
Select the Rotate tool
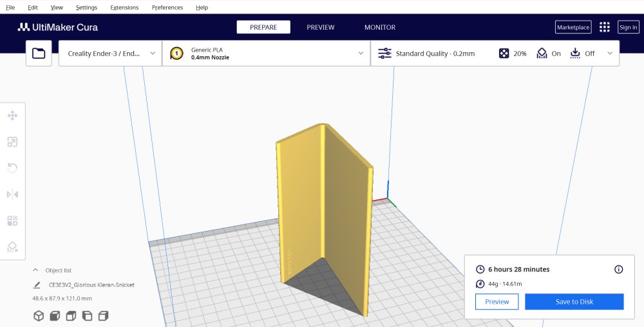click(x=12, y=168)
